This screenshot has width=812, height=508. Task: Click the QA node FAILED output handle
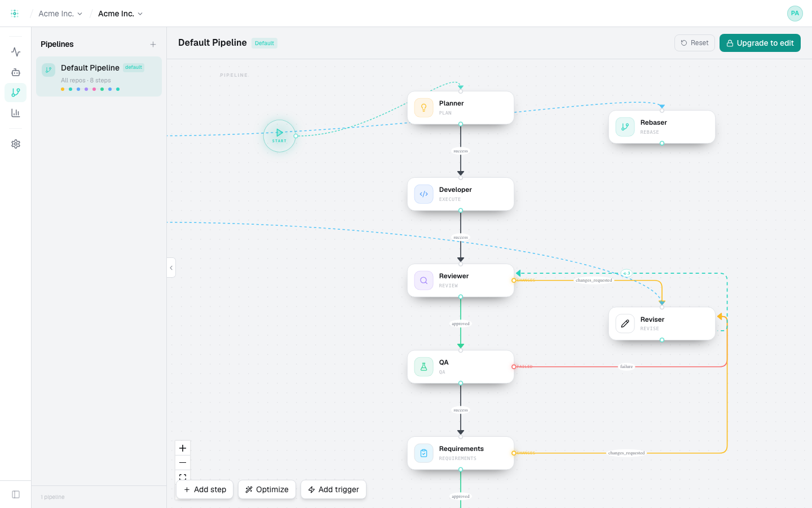tap(514, 367)
